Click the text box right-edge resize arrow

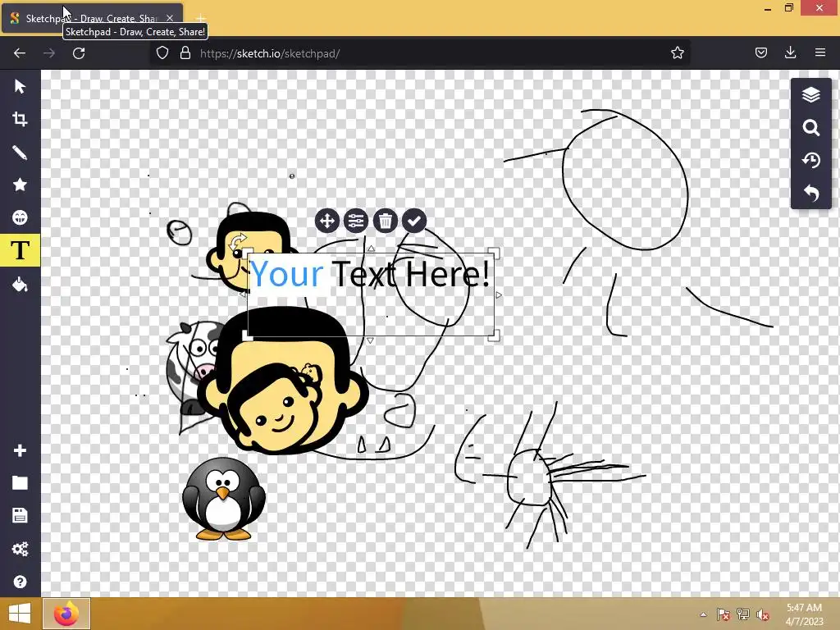tap(499, 294)
